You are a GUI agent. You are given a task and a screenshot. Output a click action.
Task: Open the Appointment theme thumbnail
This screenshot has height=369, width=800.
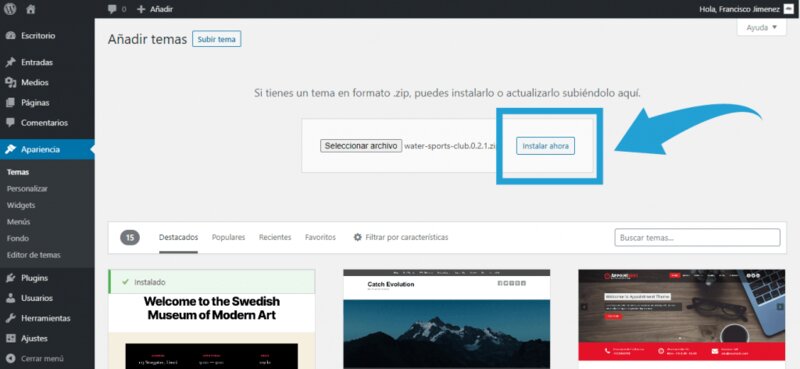[x=682, y=319]
